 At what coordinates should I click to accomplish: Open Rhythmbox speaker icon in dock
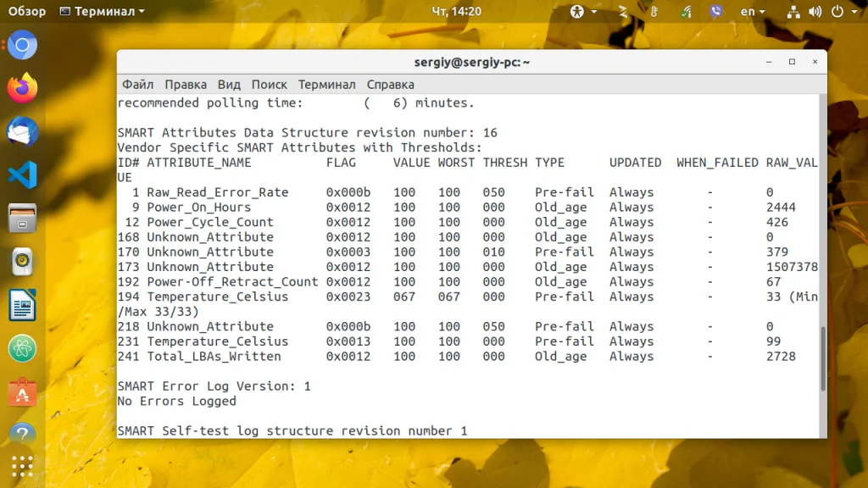click(x=22, y=262)
